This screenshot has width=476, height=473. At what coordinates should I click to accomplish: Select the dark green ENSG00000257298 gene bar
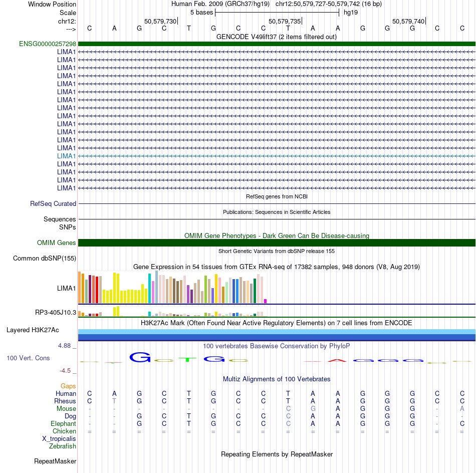277,44
